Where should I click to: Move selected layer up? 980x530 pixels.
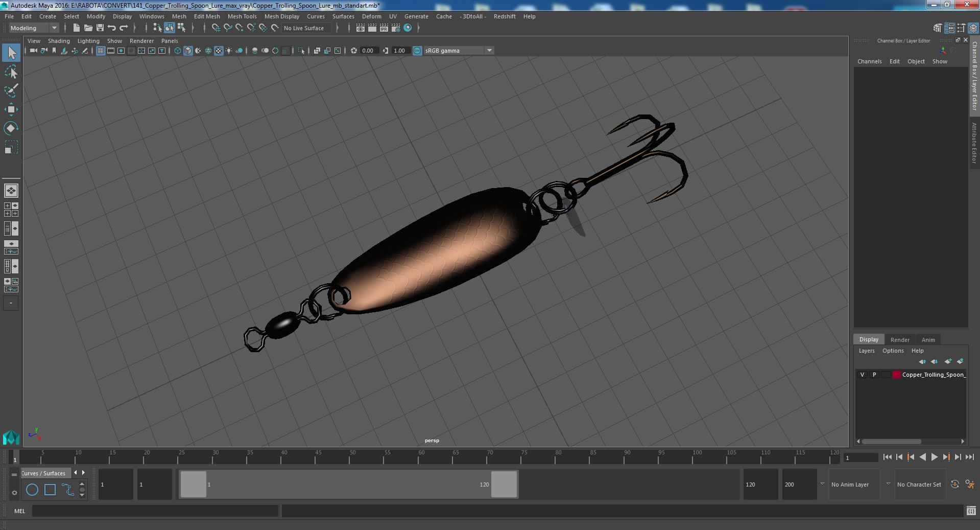pyautogui.click(x=922, y=361)
